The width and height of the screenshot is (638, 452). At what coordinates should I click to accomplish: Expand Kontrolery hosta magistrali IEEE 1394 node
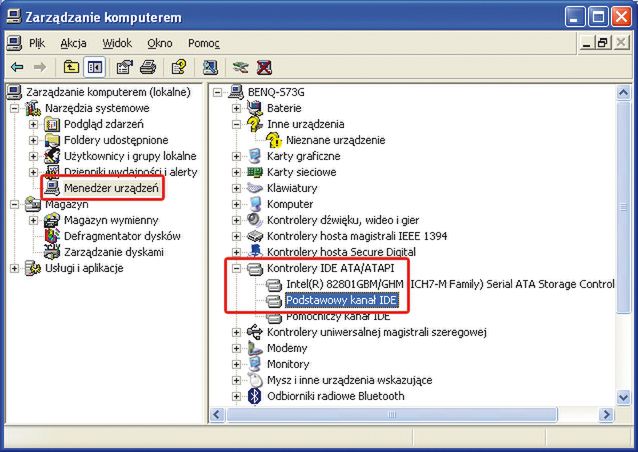pos(236,236)
